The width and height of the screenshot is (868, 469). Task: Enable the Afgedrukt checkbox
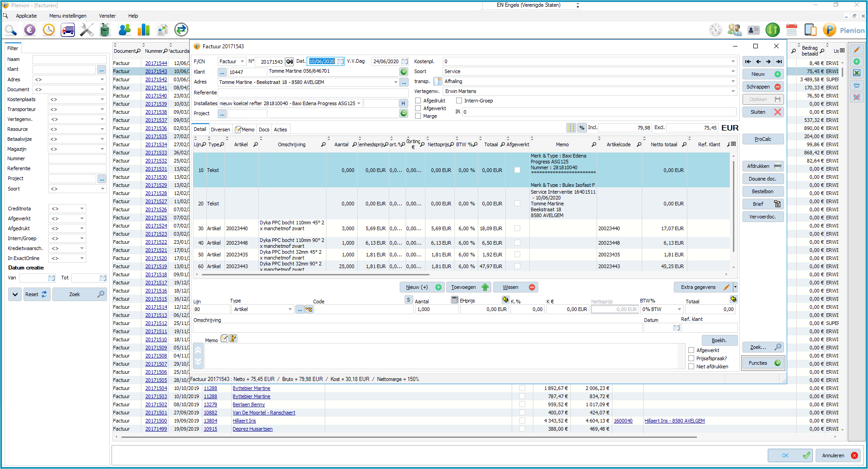(x=418, y=101)
